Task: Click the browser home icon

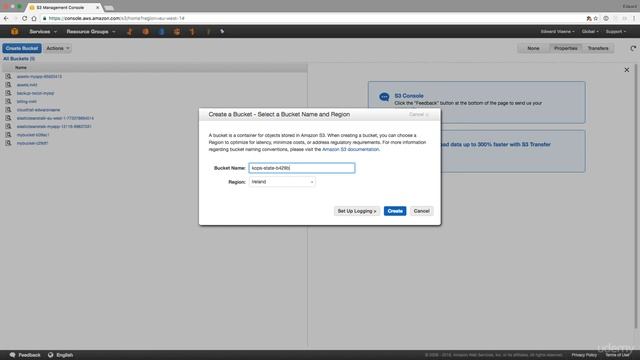Action: (x=34, y=18)
